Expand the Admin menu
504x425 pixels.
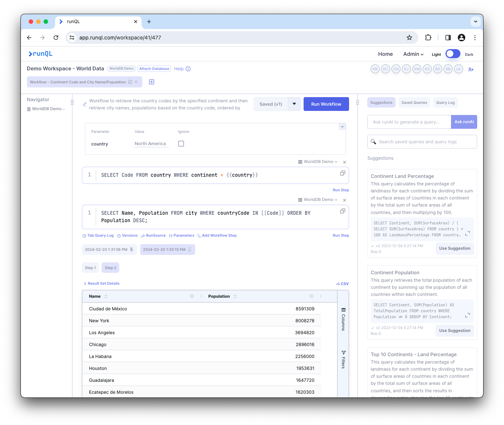(413, 54)
